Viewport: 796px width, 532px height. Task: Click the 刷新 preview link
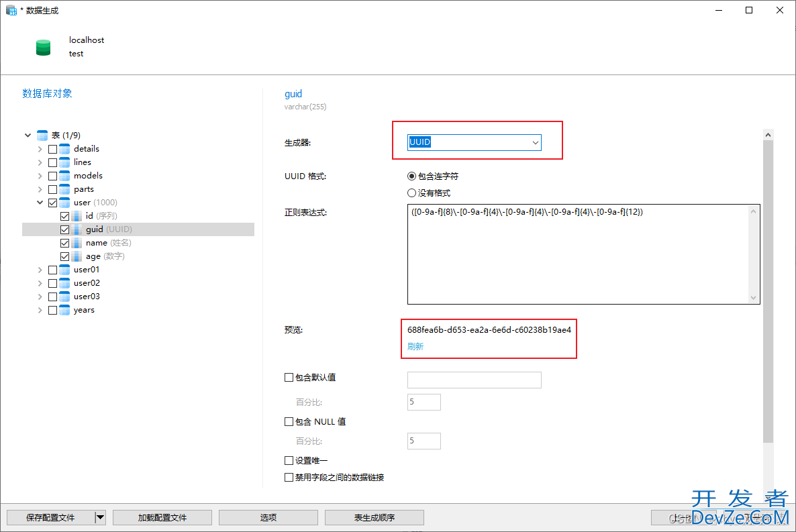(x=415, y=347)
